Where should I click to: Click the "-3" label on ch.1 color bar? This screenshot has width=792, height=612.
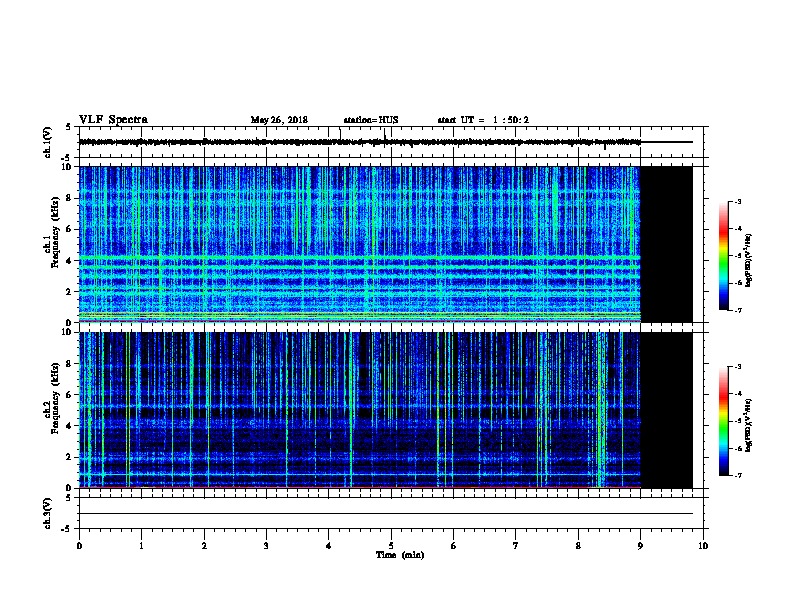pyautogui.click(x=737, y=201)
